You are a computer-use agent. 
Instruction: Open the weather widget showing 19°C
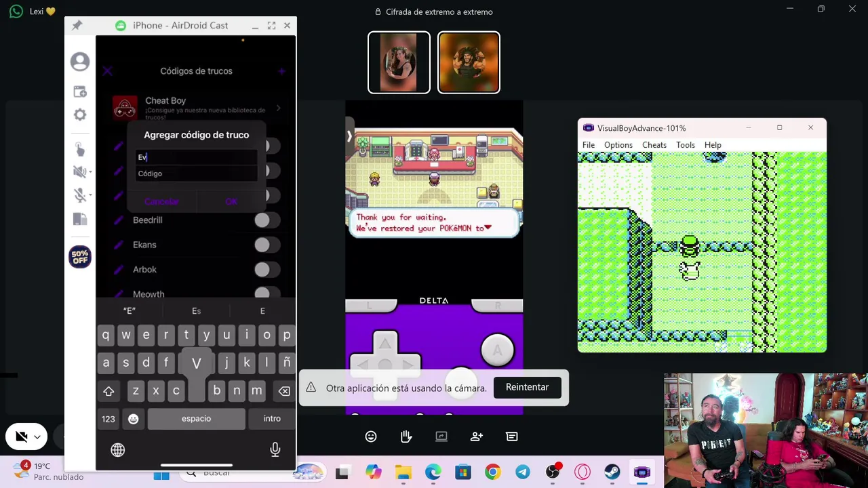[49, 471]
